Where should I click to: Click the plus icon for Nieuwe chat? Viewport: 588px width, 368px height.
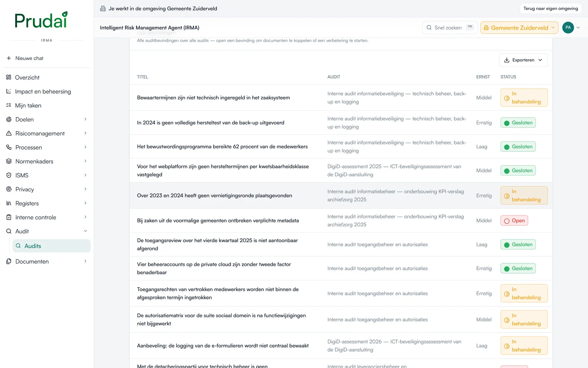(9, 58)
